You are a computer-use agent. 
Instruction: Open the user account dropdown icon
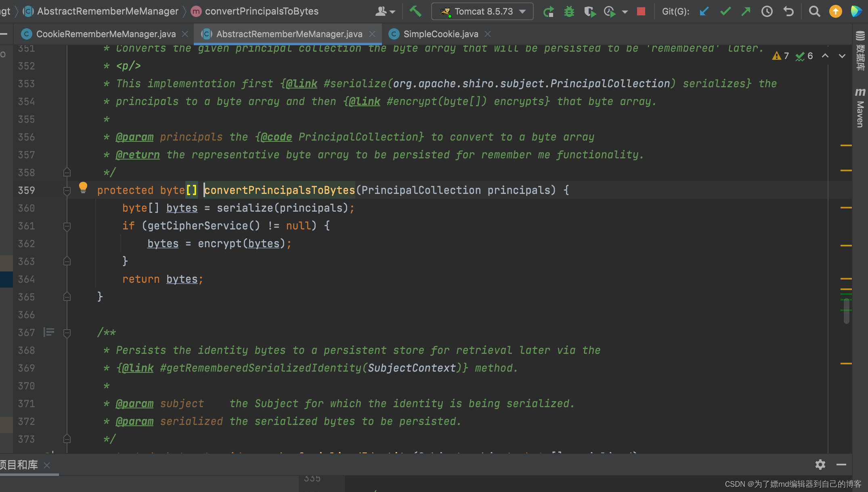(385, 11)
